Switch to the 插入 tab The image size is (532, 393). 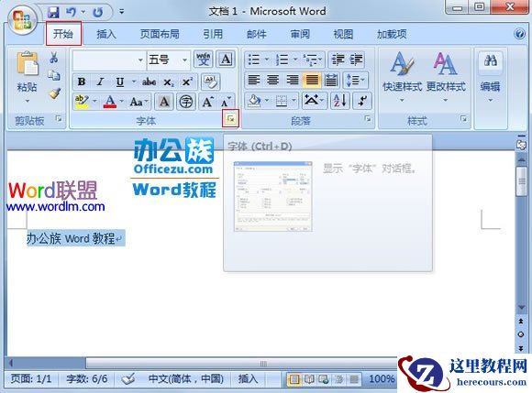pos(106,34)
